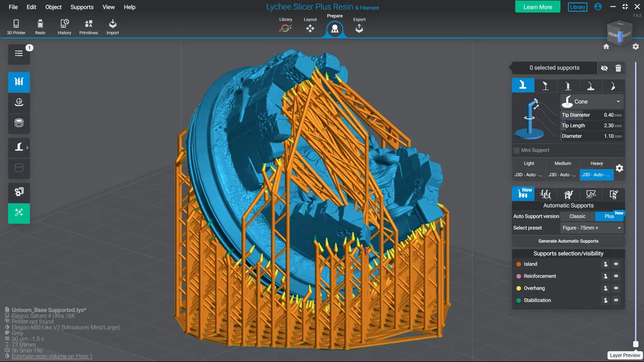Click the Import file icon
The width and height of the screenshot is (644, 362).
click(x=112, y=27)
